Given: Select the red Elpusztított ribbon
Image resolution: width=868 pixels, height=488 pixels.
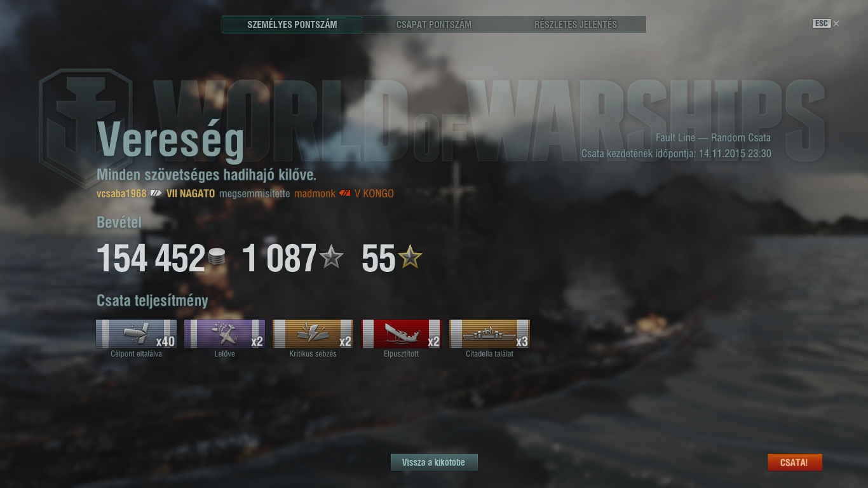Looking at the screenshot, I should pyautogui.click(x=401, y=334).
